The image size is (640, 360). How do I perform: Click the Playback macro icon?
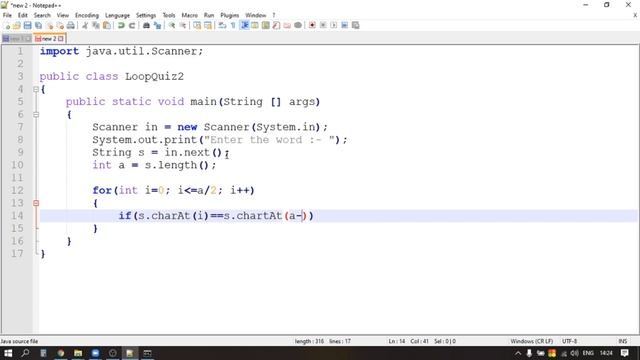pos(333,25)
